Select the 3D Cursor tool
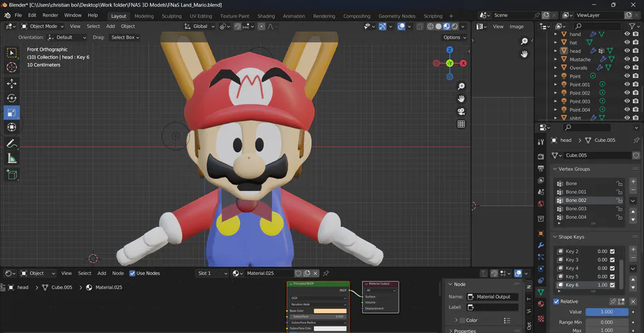The image size is (644, 333). 11,67
